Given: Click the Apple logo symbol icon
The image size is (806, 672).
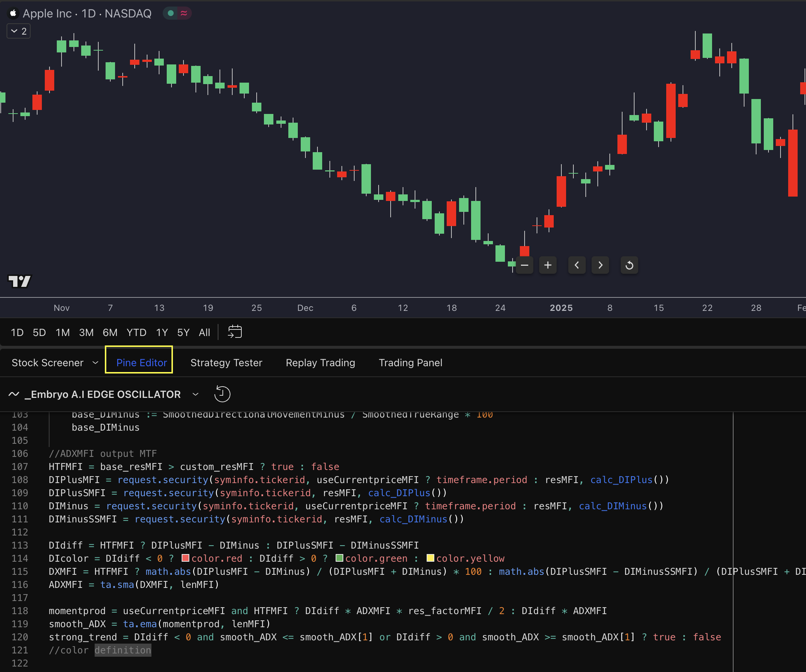Looking at the screenshot, I should pos(13,13).
